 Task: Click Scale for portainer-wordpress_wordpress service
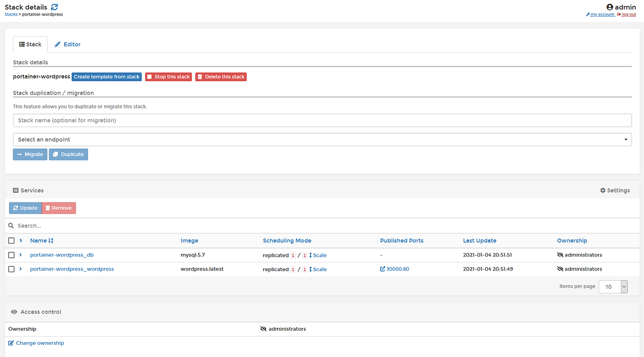(318, 269)
